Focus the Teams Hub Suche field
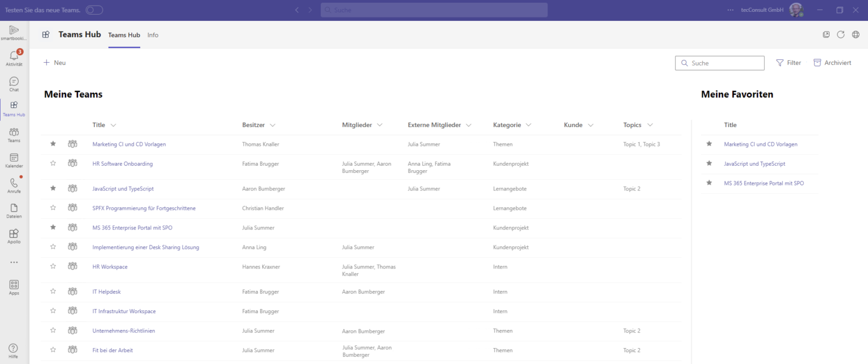The height and width of the screenshot is (364, 868). [719, 63]
